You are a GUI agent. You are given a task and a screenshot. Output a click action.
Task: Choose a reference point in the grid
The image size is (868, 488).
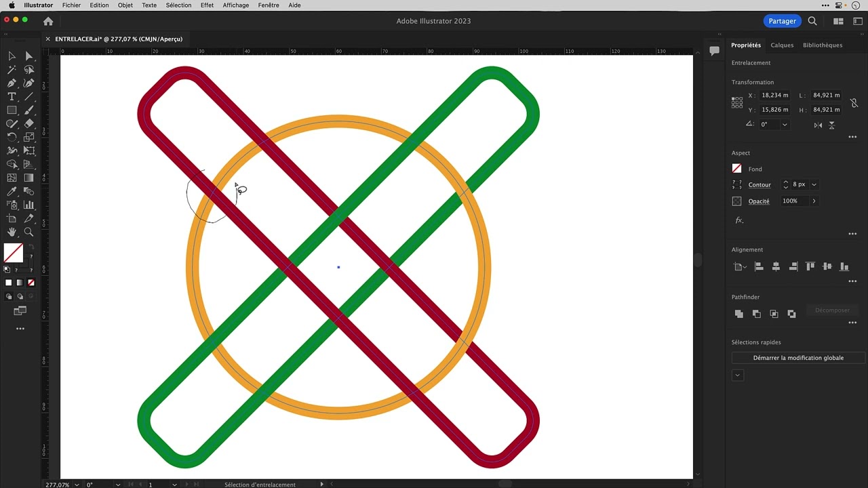coord(737,102)
